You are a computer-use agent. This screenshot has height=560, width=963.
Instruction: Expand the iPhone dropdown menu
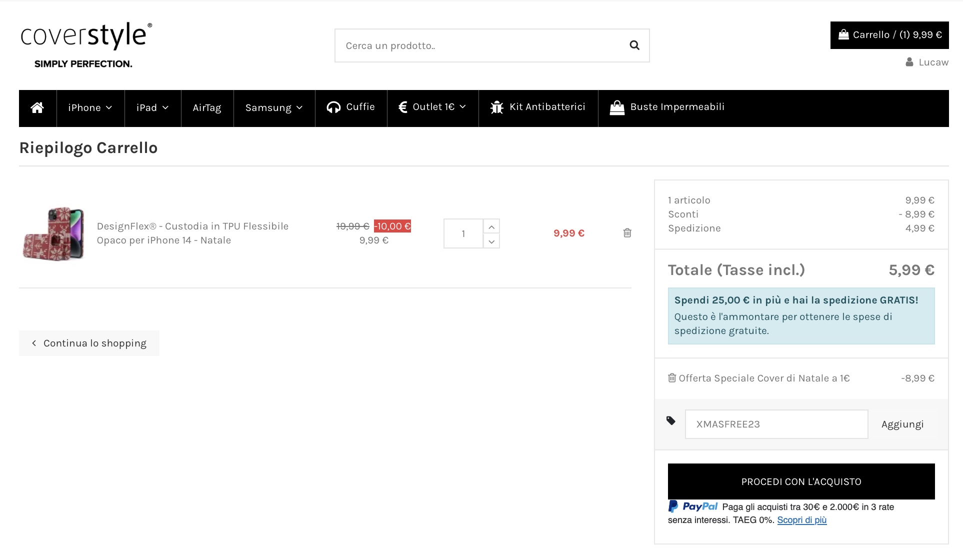coord(90,108)
